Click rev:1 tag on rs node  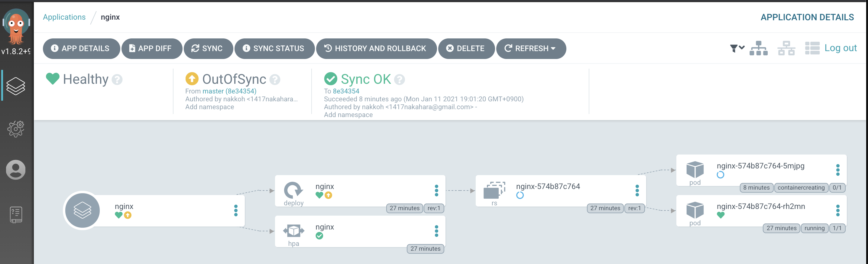[x=634, y=208]
